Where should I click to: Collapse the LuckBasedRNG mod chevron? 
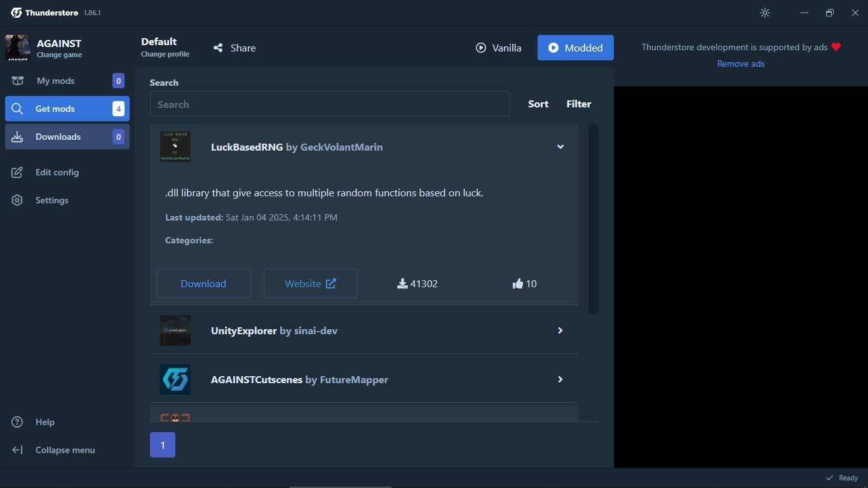560,147
